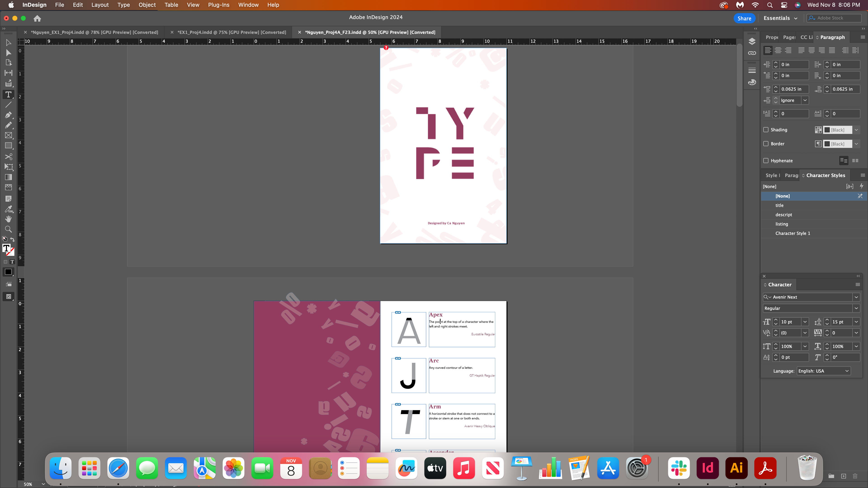Click the text fill color swatch
Screen dimensions: 868x488
tap(6, 248)
